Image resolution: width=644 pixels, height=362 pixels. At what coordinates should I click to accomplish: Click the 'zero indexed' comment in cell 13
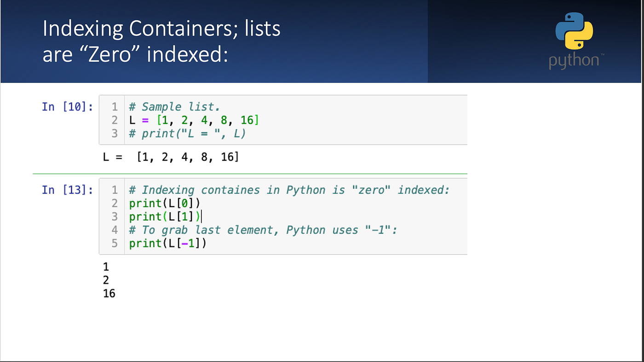pyautogui.click(x=289, y=190)
